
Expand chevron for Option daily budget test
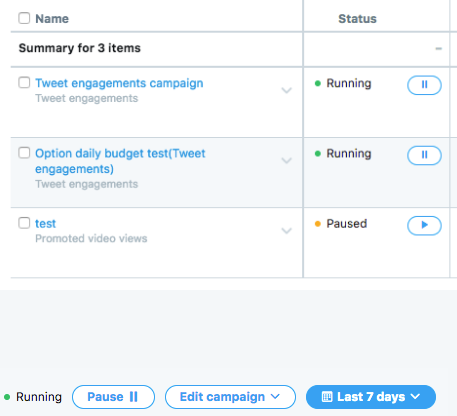pyautogui.click(x=286, y=161)
